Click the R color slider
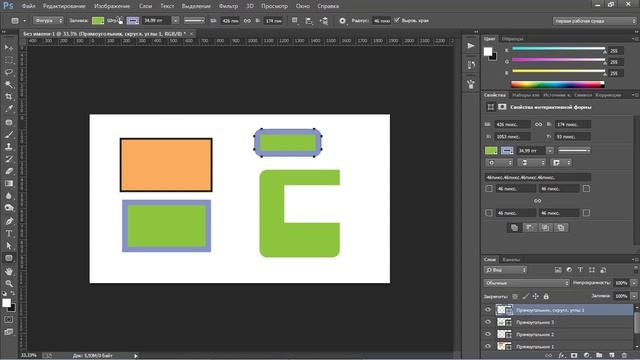The height and width of the screenshot is (360, 640). tap(558, 49)
